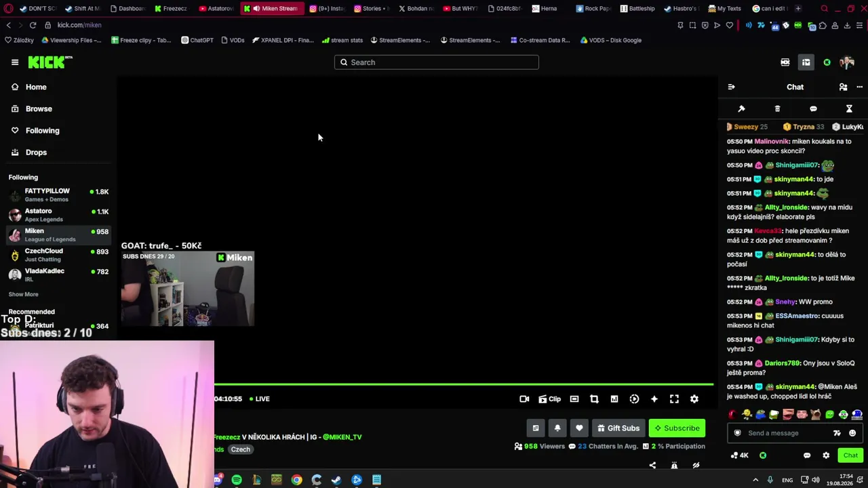Share the stream with the share icon
Screen dimensions: 868x488
pos(652,465)
